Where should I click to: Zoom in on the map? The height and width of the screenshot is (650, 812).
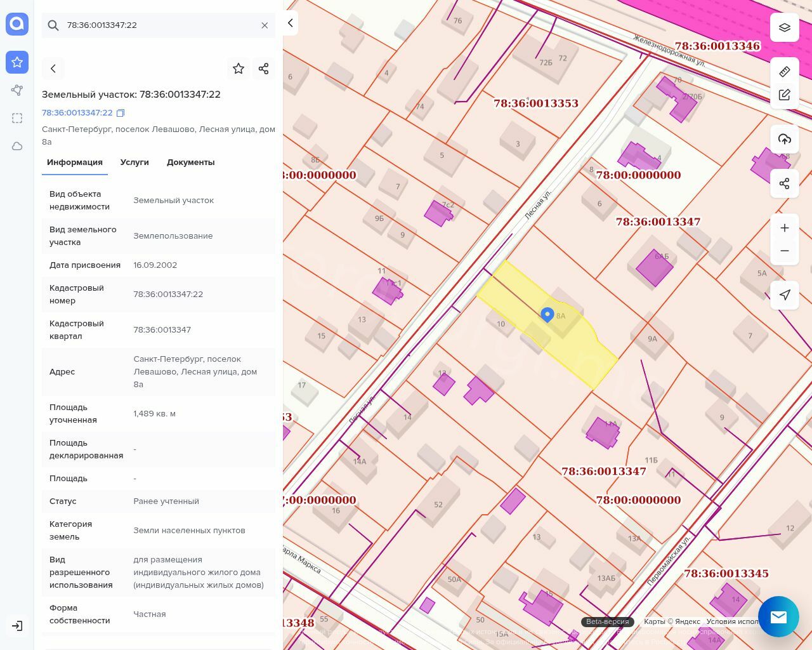785,228
